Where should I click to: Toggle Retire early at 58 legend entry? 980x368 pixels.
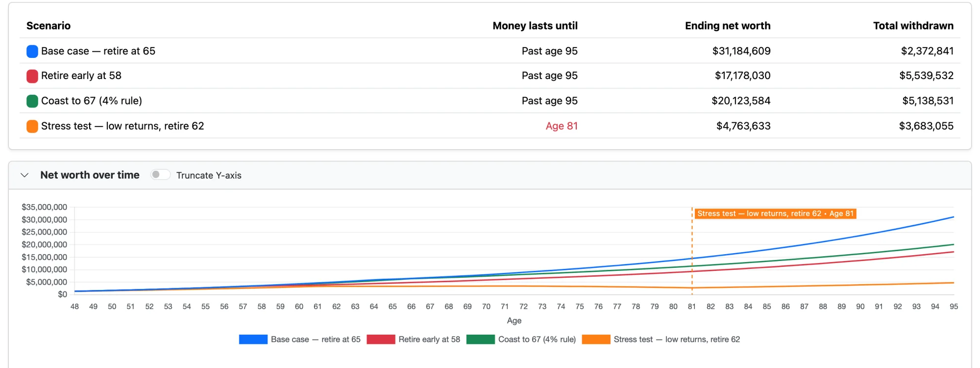point(414,340)
